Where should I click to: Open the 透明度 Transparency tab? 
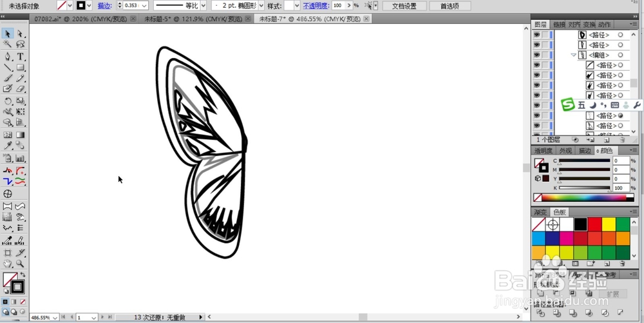tap(543, 151)
